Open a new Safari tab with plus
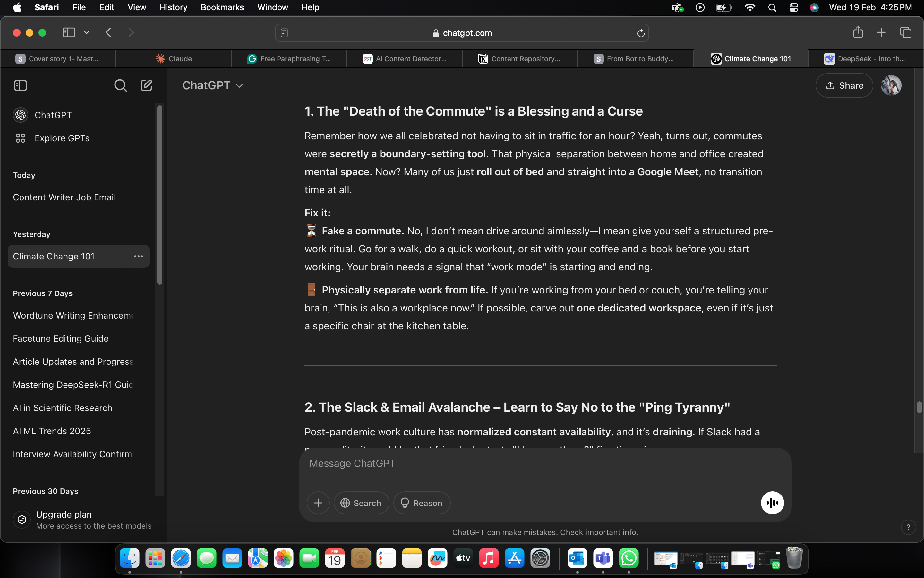The width and height of the screenshot is (924, 578). click(x=881, y=32)
